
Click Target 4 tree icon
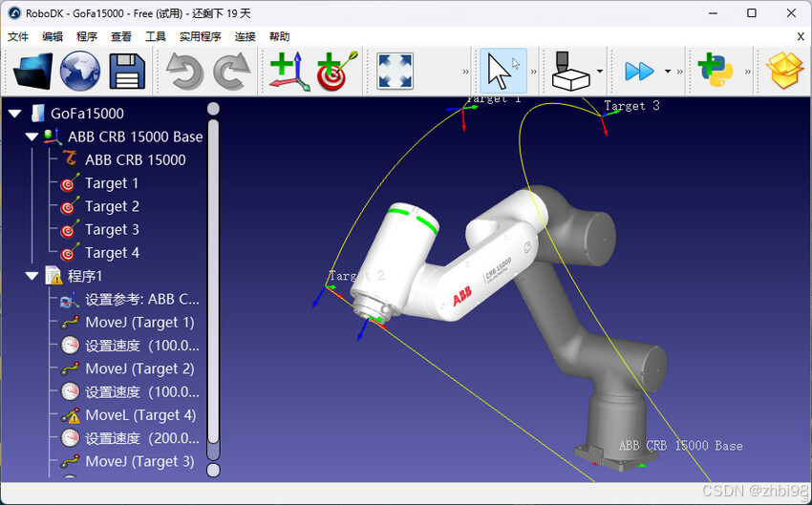coord(70,252)
